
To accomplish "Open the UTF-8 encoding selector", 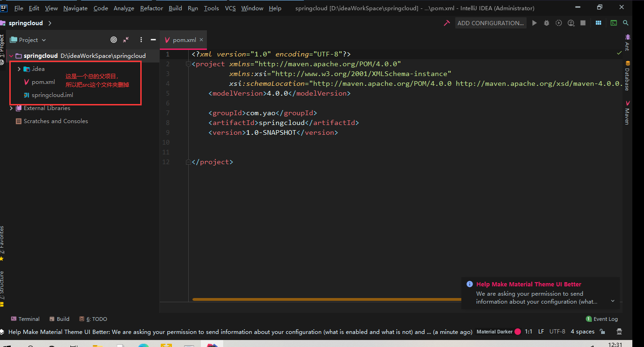I will pos(557,332).
